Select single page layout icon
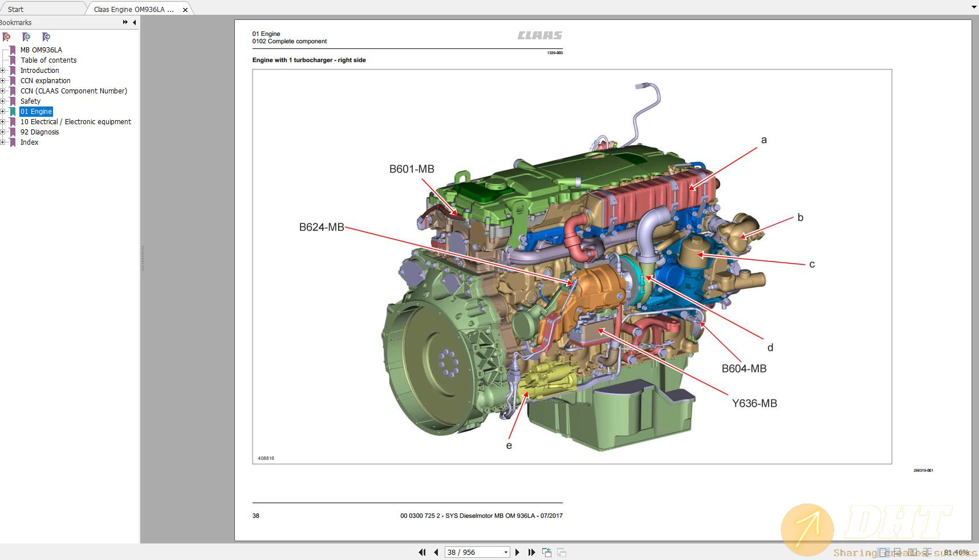 click(x=884, y=553)
